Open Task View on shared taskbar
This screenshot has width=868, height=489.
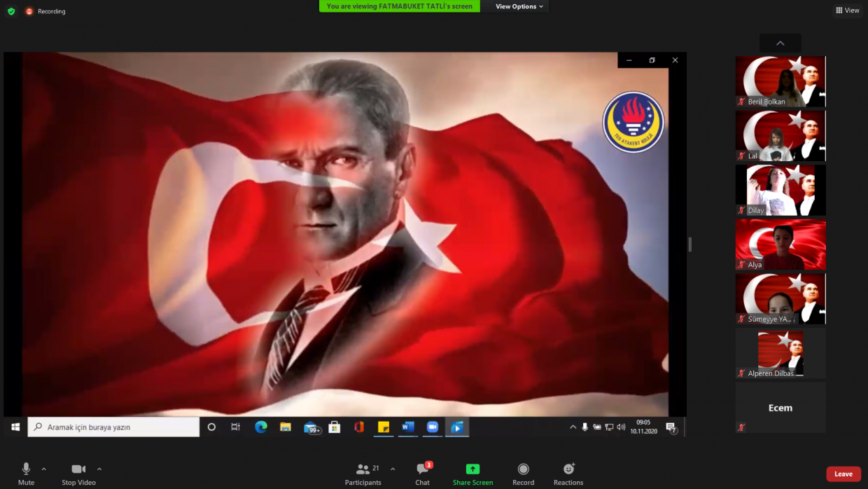pyautogui.click(x=236, y=427)
